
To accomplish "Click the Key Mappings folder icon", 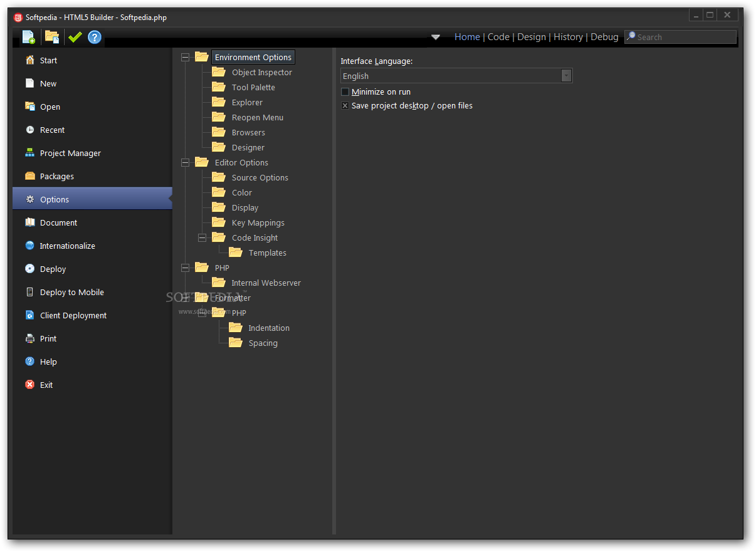I will (219, 222).
